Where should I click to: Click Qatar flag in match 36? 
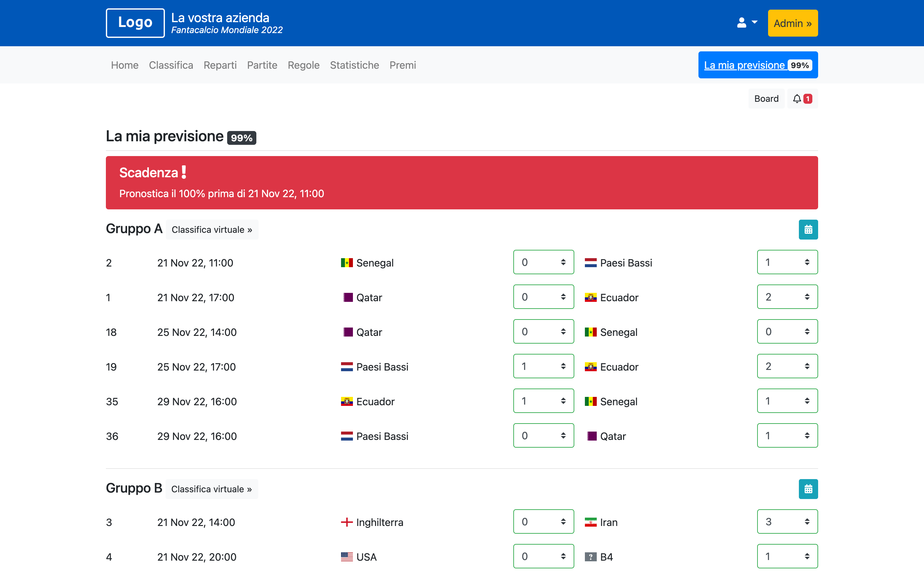click(x=591, y=436)
